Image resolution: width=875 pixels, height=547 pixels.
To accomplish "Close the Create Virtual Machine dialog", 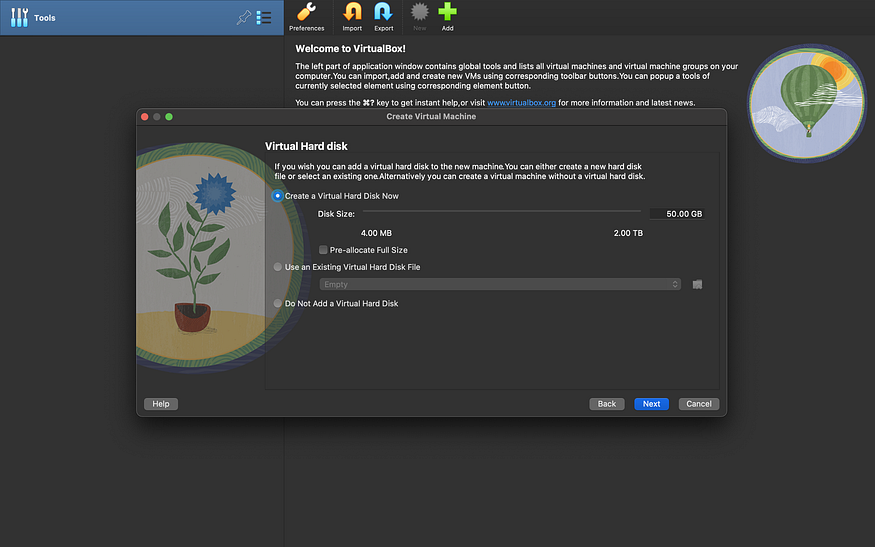I will (145, 117).
